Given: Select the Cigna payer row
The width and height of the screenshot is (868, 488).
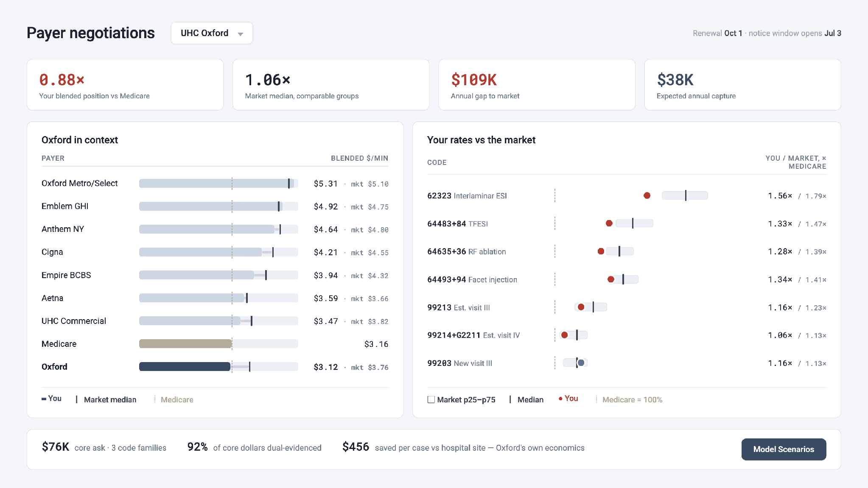Looking at the screenshot, I should click(x=215, y=252).
